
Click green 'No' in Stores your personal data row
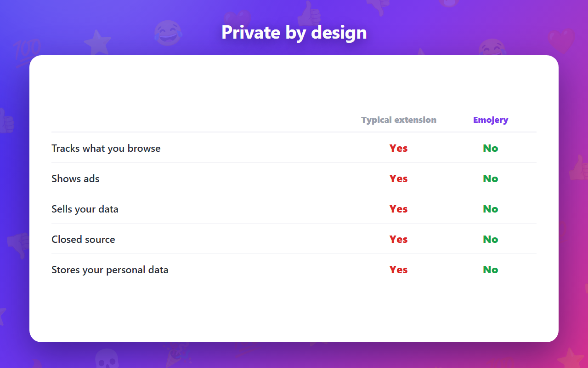point(491,270)
